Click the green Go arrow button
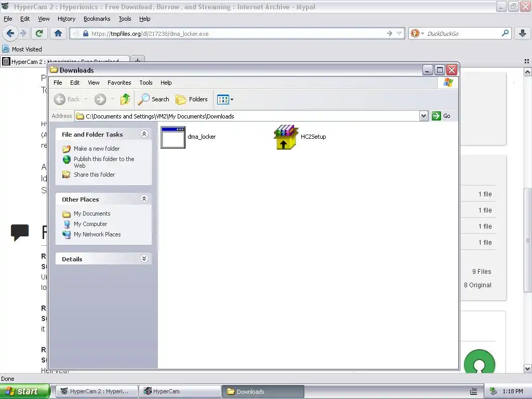Viewport: 532px width, 399px height. click(x=436, y=116)
